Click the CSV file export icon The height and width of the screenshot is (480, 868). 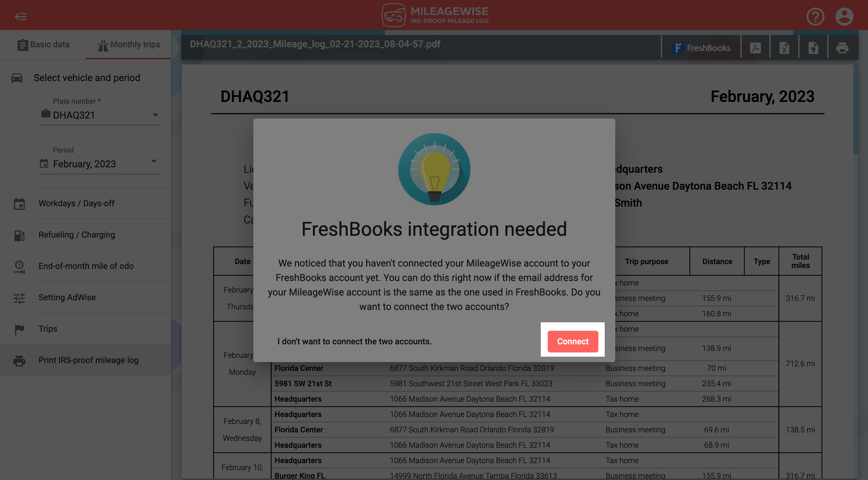pos(813,48)
